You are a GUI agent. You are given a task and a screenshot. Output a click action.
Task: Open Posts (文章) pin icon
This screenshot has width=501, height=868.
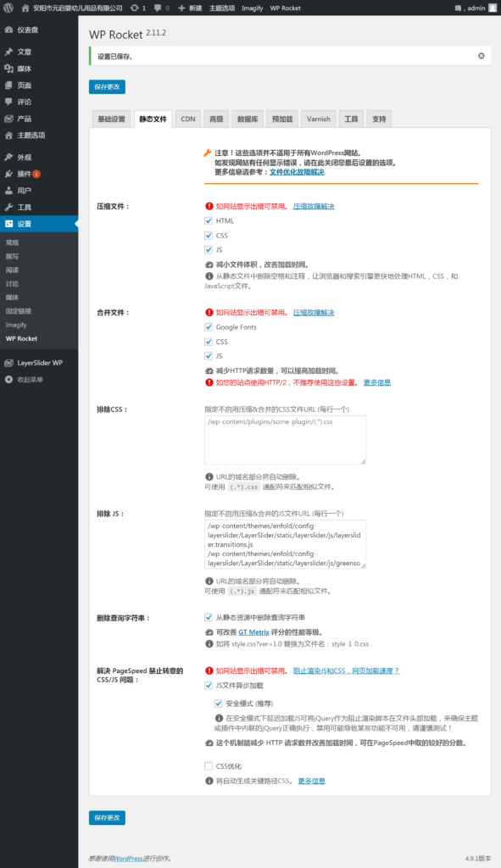click(8, 52)
